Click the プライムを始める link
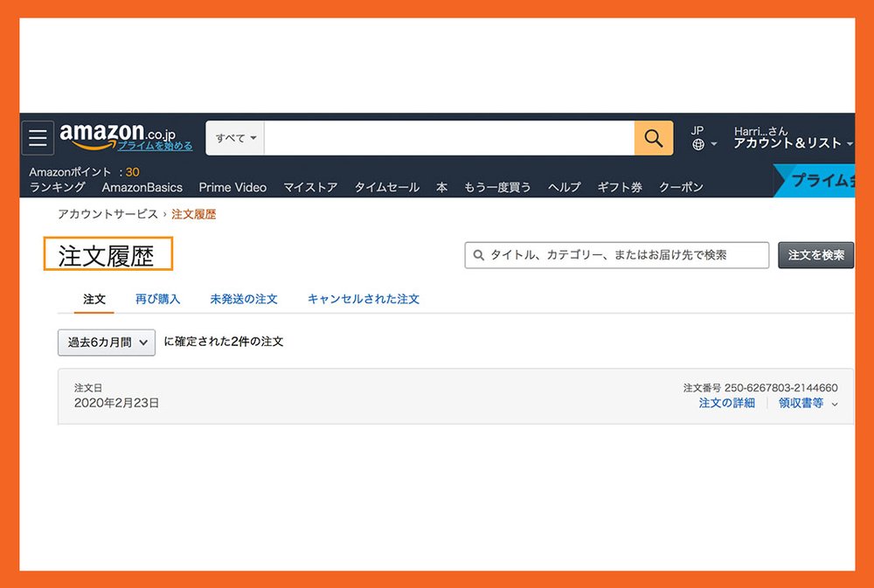The image size is (874, 588). click(155, 146)
